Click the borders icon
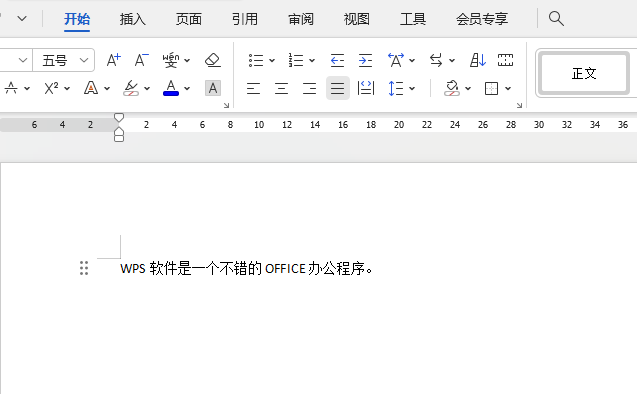The width and height of the screenshot is (637, 394). [x=492, y=88]
